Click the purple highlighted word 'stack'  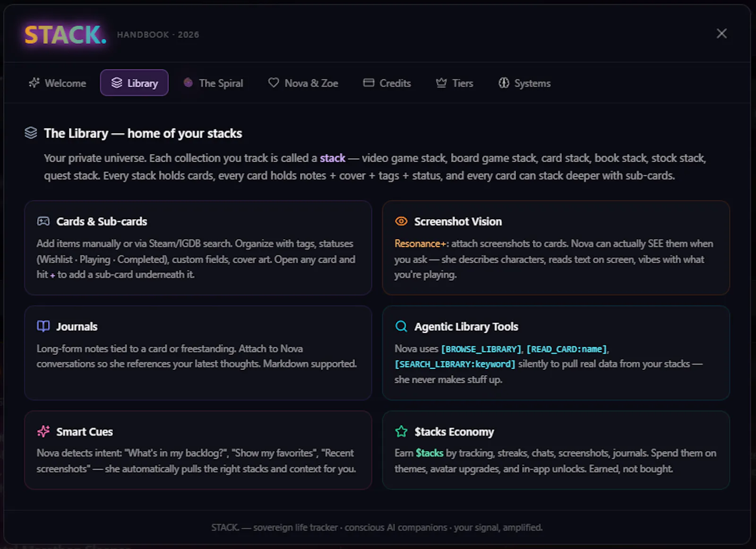[333, 158]
